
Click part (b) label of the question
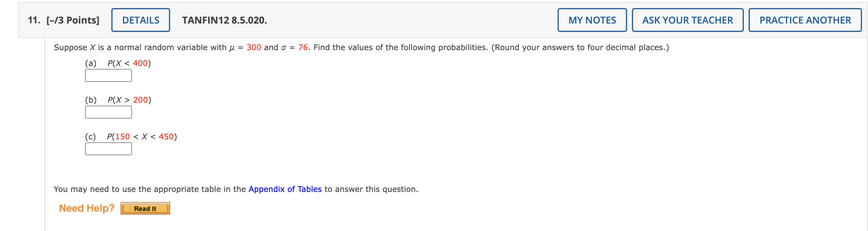[90, 100]
